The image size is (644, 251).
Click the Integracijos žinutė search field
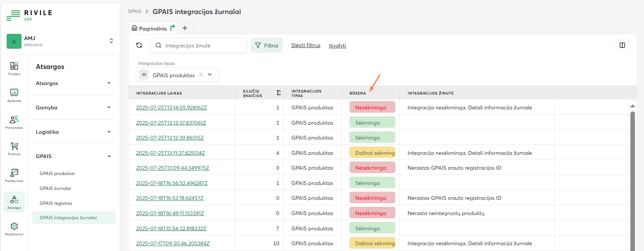(202, 45)
